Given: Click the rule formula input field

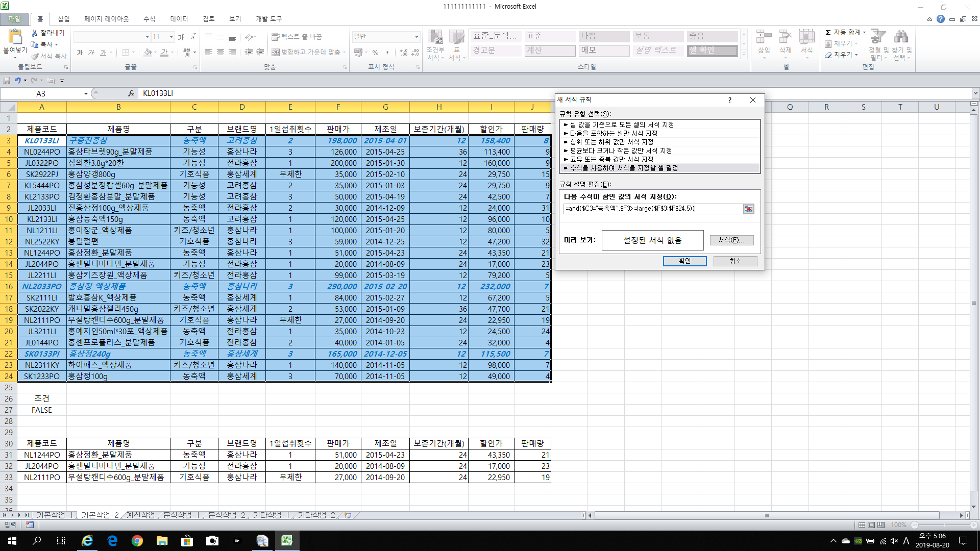Looking at the screenshot, I should click(652, 209).
